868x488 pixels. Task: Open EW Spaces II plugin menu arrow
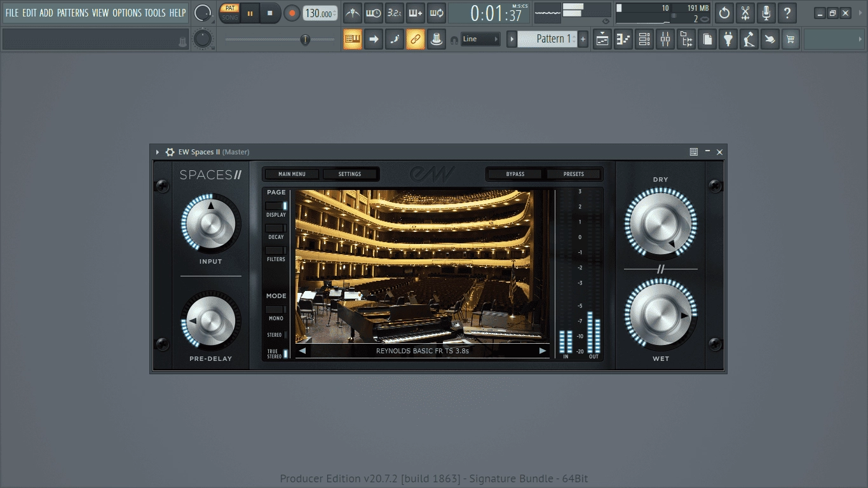[158, 152]
